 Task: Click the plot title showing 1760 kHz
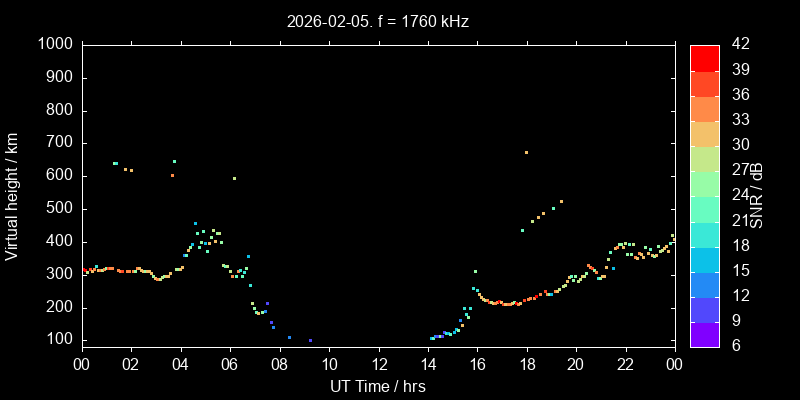[x=377, y=21]
